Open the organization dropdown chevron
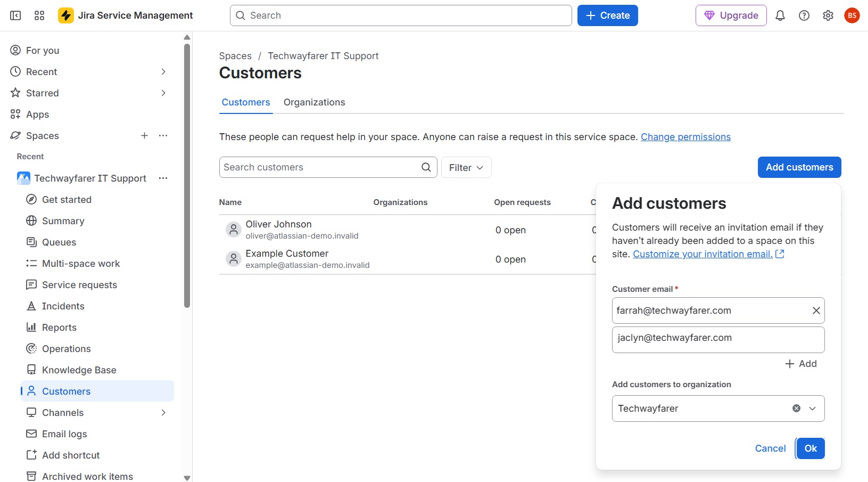The image size is (868, 482). pyautogui.click(x=813, y=409)
